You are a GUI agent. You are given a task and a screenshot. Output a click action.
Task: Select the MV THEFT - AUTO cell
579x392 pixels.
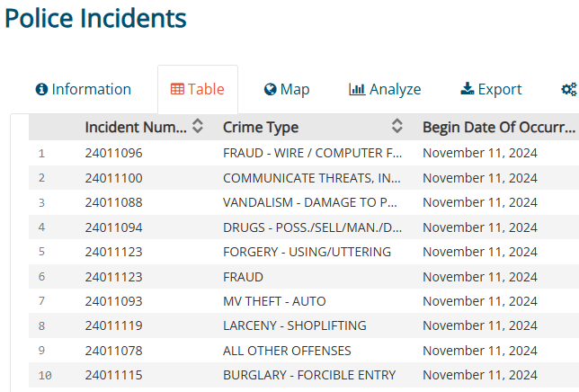coord(274,301)
